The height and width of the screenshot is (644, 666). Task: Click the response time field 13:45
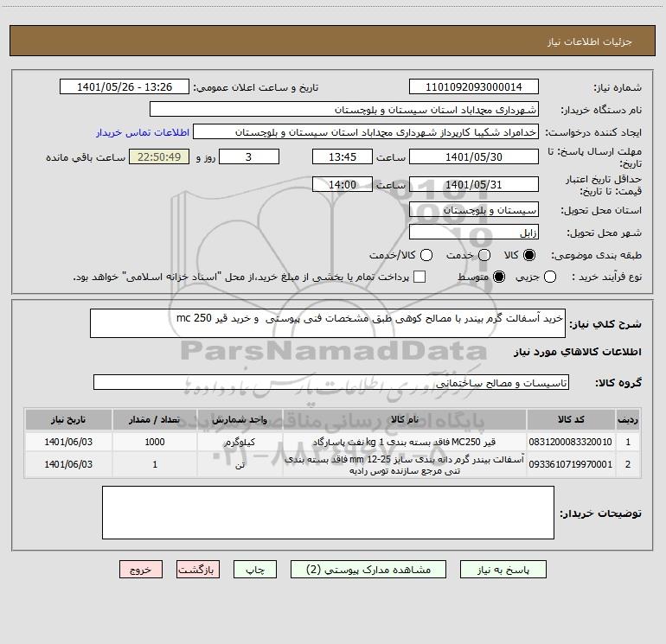click(343, 156)
